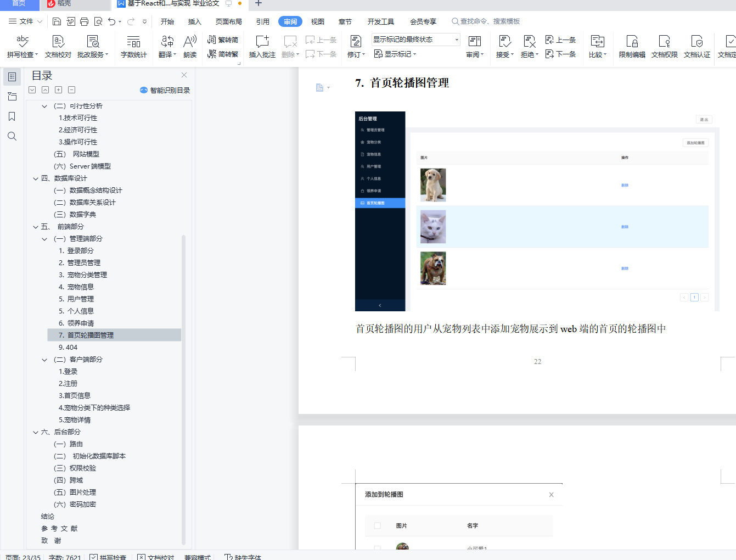Switch to the 插入 ribbon tab
The image size is (736, 560).
(195, 21)
